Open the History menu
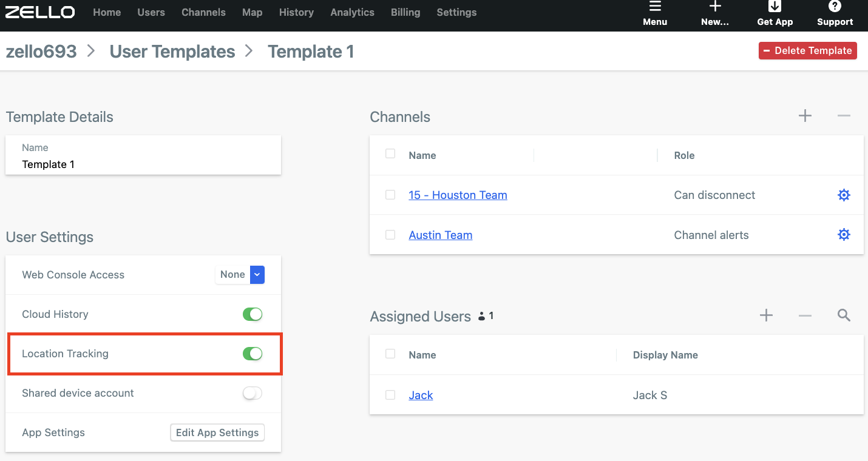Image resolution: width=868 pixels, height=461 pixels. [296, 12]
